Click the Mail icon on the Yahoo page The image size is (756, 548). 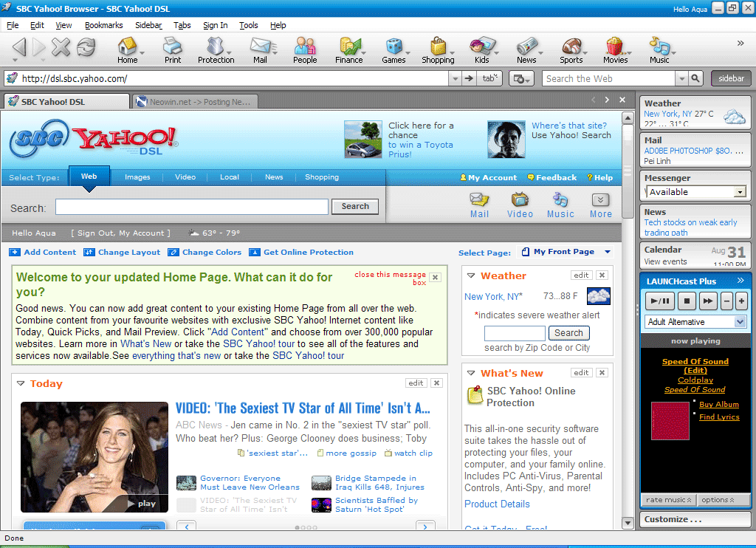479,201
